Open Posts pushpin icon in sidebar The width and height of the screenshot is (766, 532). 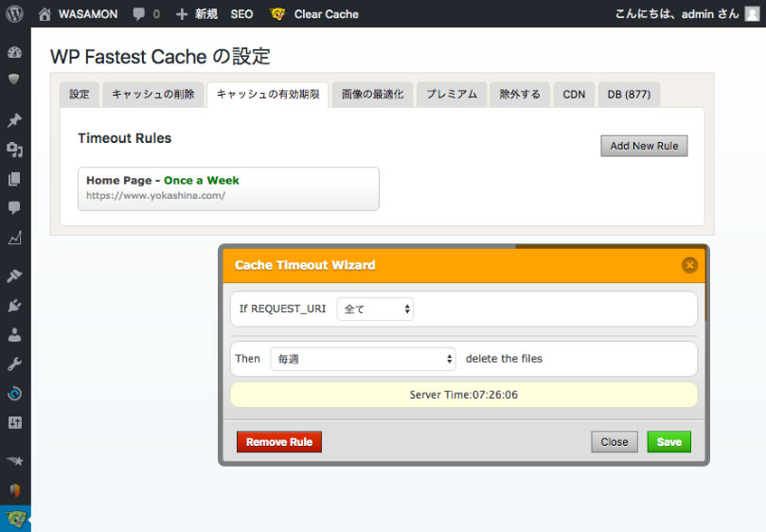pyautogui.click(x=14, y=120)
